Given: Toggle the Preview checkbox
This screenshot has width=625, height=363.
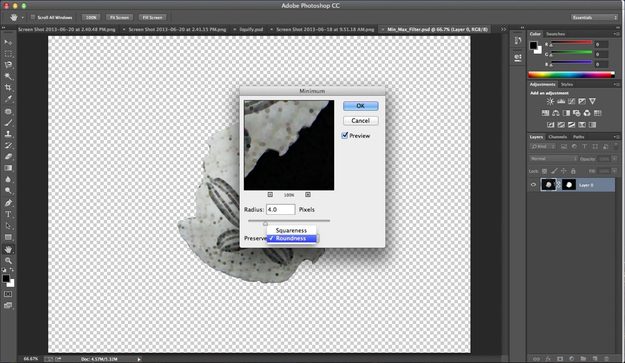Looking at the screenshot, I should [345, 135].
